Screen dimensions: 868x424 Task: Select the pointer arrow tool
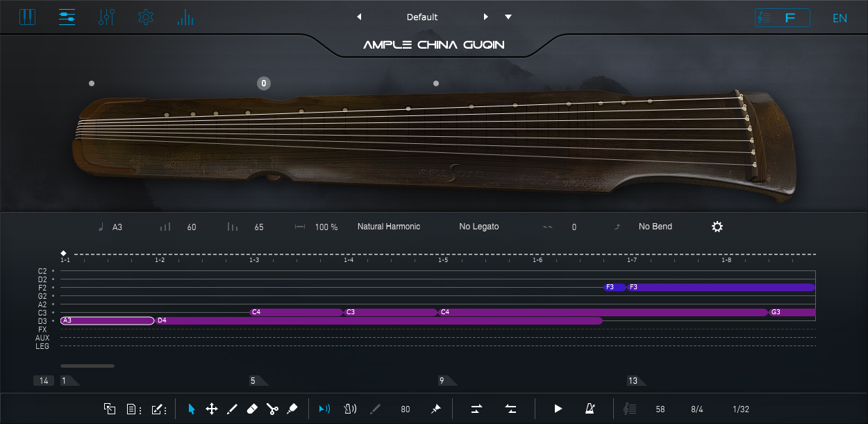192,409
